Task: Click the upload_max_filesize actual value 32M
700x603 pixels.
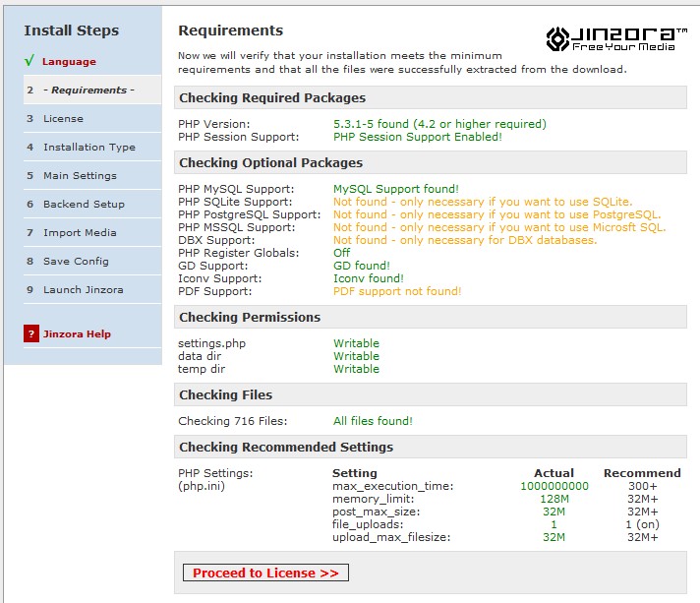Action: pos(554,537)
